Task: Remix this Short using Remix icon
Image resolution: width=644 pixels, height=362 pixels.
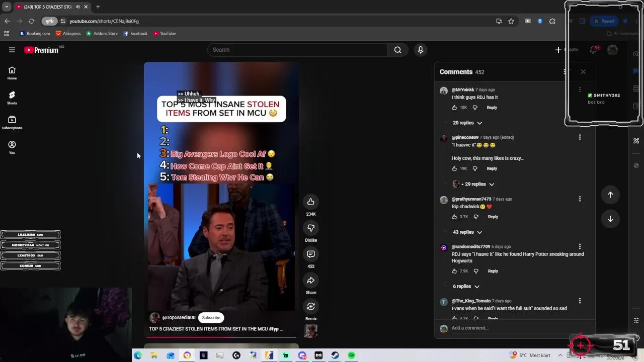Action: (311, 307)
